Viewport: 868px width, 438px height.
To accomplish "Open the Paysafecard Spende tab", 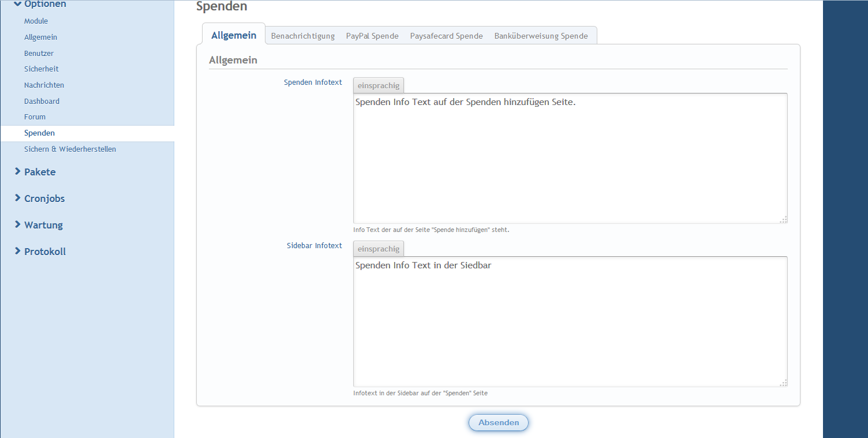I will click(446, 36).
